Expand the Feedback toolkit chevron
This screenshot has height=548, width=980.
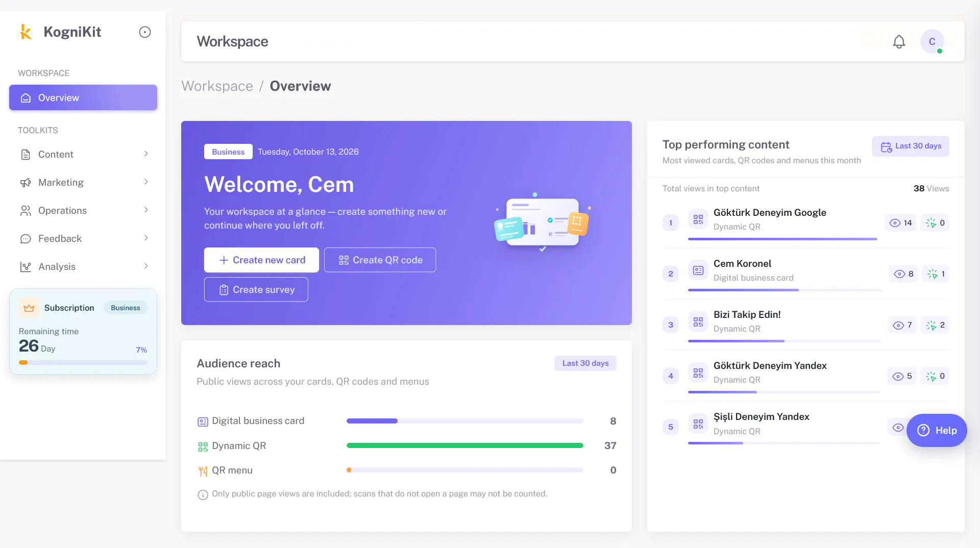click(146, 238)
